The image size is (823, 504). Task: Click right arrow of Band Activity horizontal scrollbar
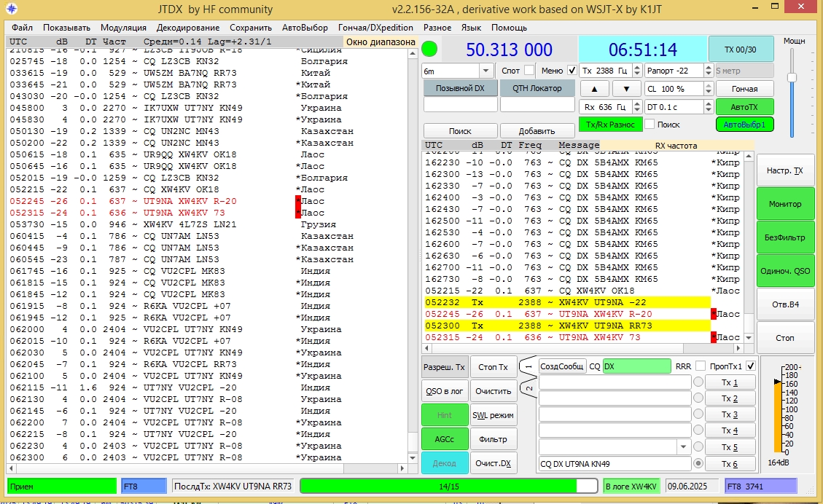point(402,468)
